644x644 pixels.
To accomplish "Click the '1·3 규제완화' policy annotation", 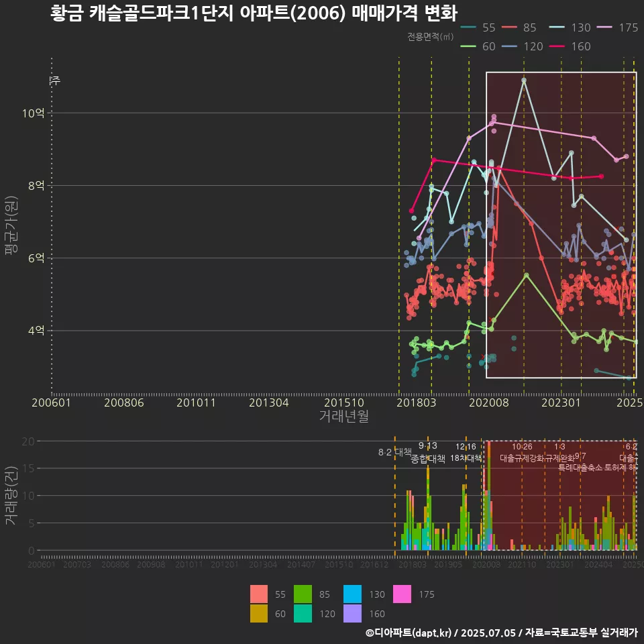I will pos(559,452).
